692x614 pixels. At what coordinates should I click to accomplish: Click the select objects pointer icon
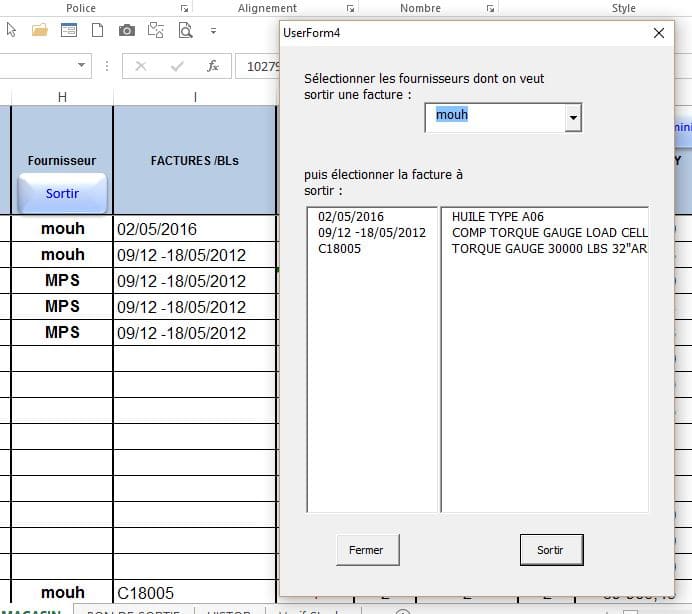point(11,30)
